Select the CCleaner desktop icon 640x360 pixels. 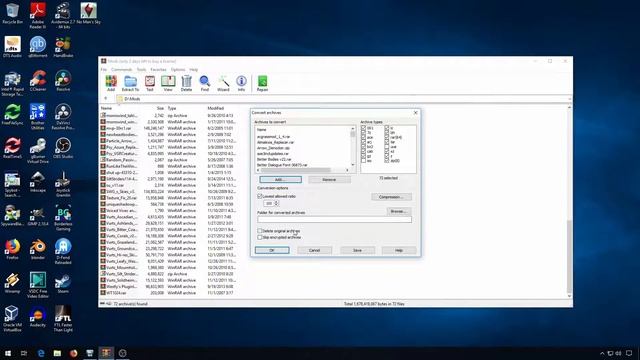[x=38, y=80]
